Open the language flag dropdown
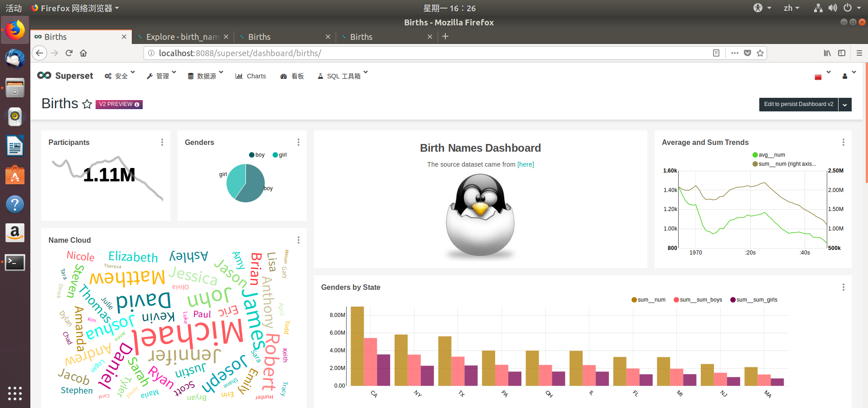This screenshot has width=868, height=408. pos(822,76)
